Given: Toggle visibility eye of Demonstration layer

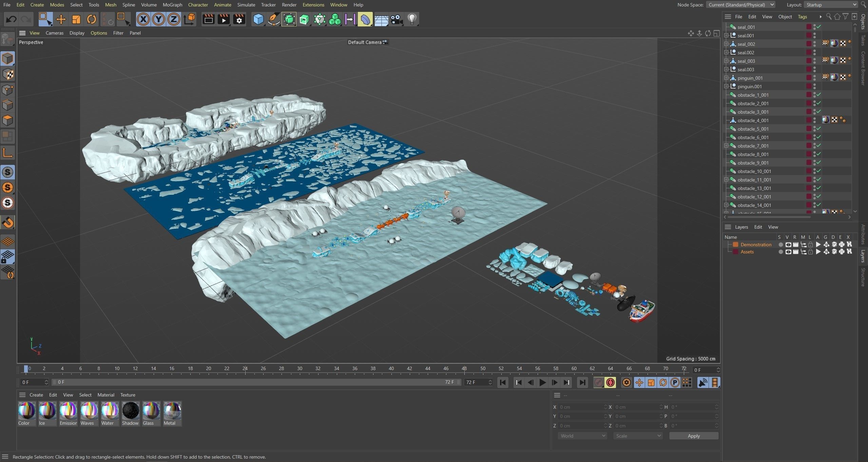Looking at the screenshot, I should 788,245.
